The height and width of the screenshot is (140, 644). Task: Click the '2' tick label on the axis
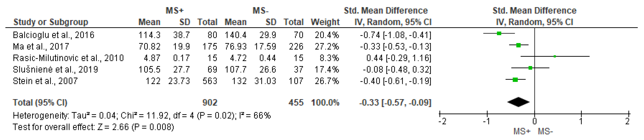pos(627,122)
